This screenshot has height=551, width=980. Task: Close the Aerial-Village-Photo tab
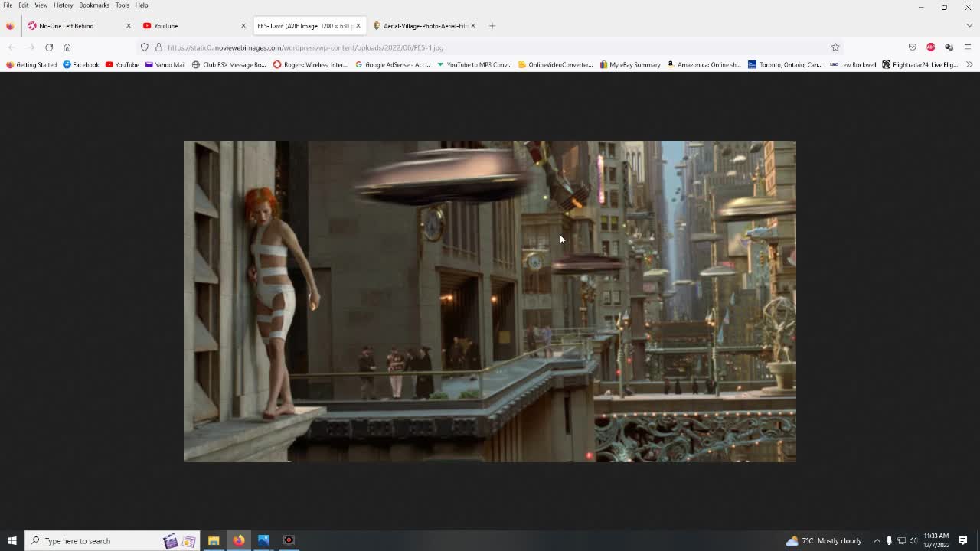pyautogui.click(x=472, y=26)
